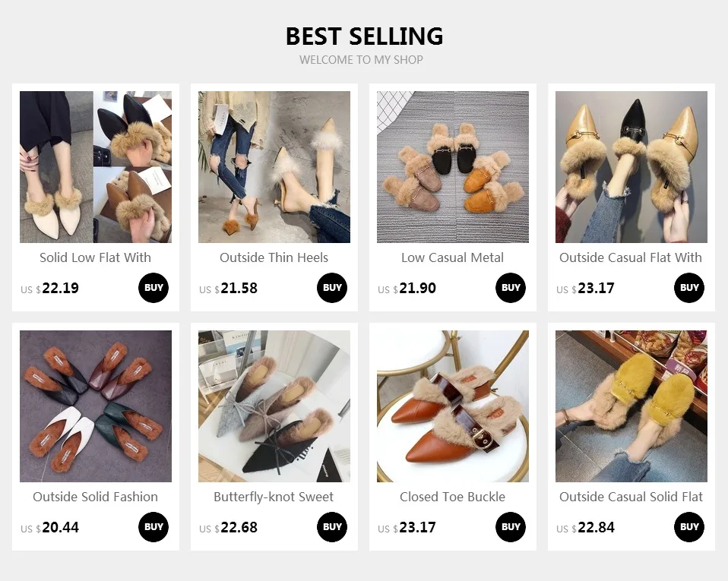The height and width of the screenshot is (581, 728).
Task: Click BUY for Outside Casual Solid Flat
Action: click(689, 527)
